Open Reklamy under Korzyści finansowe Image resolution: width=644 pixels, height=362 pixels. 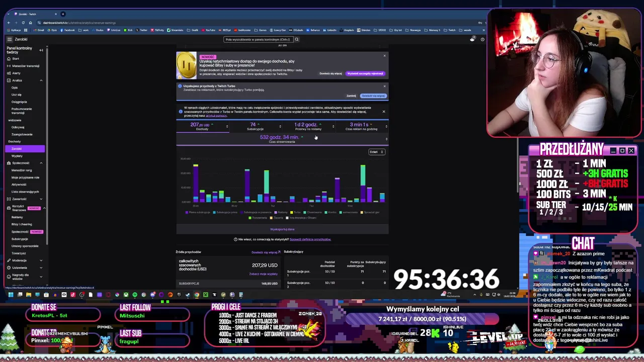pyautogui.click(x=17, y=217)
